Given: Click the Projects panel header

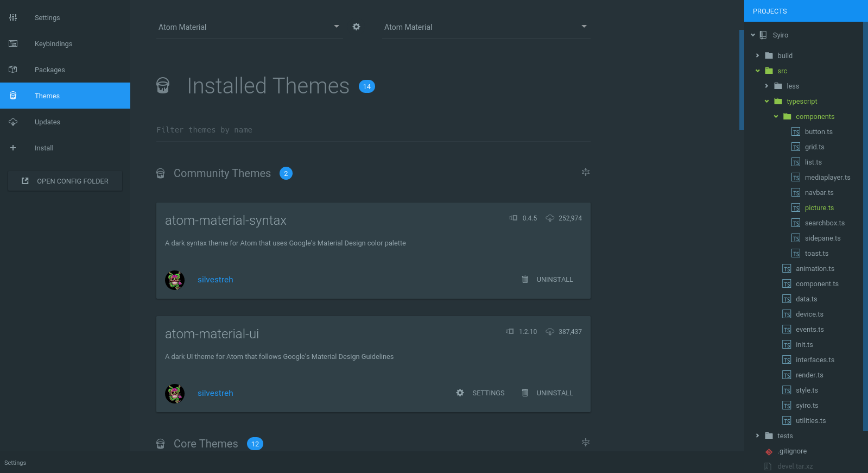Looking at the screenshot, I should pos(806,11).
